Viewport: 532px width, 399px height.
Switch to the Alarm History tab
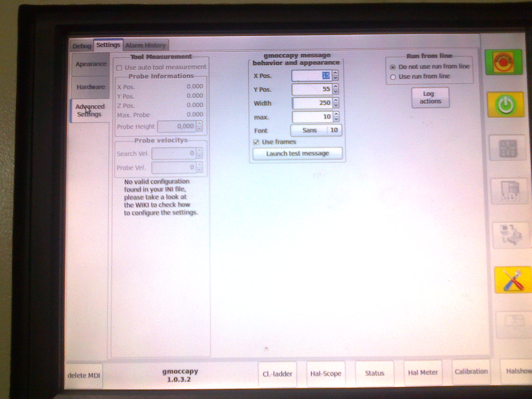click(x=145, y=46)
